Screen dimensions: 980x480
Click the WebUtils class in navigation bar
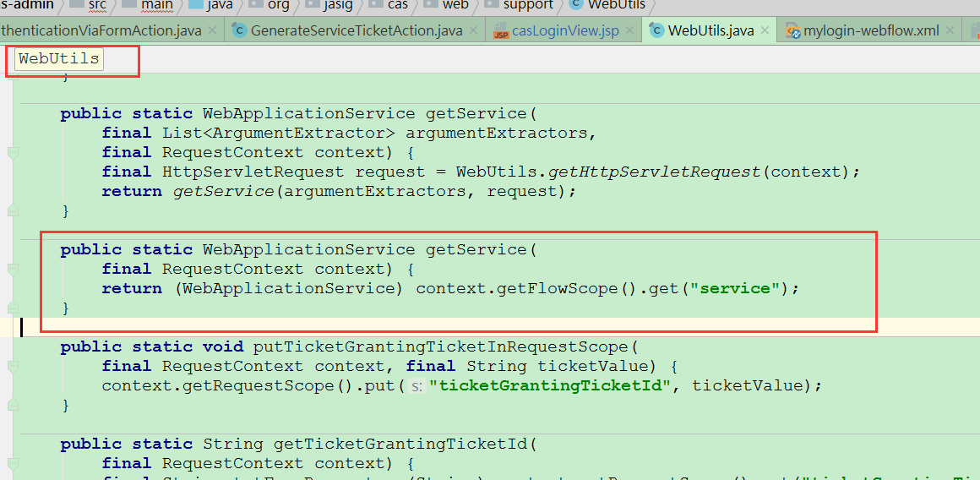click(x=607, y=5)
